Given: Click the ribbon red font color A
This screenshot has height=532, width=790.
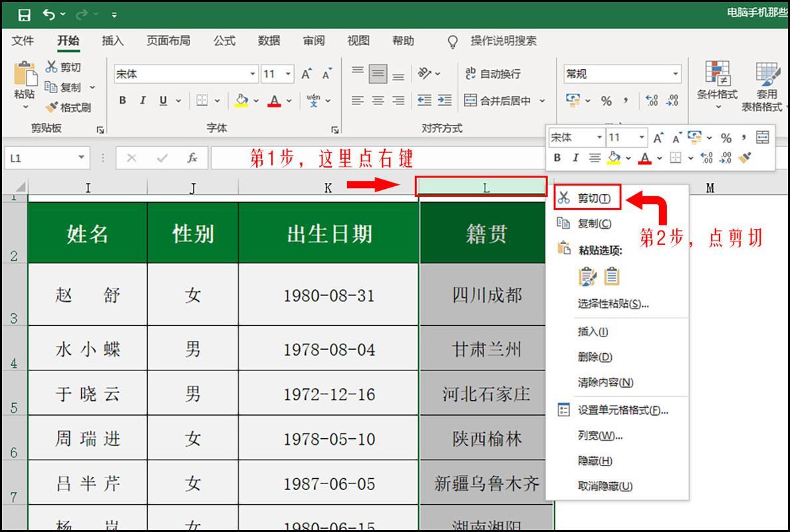Looking at the screenshot, I should click(x=275, y=100).
